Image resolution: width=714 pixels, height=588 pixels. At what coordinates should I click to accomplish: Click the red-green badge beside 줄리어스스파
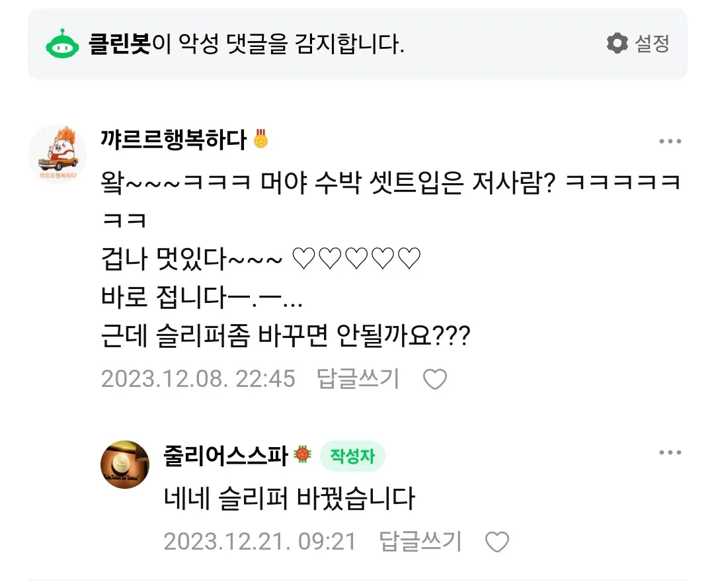303,454
